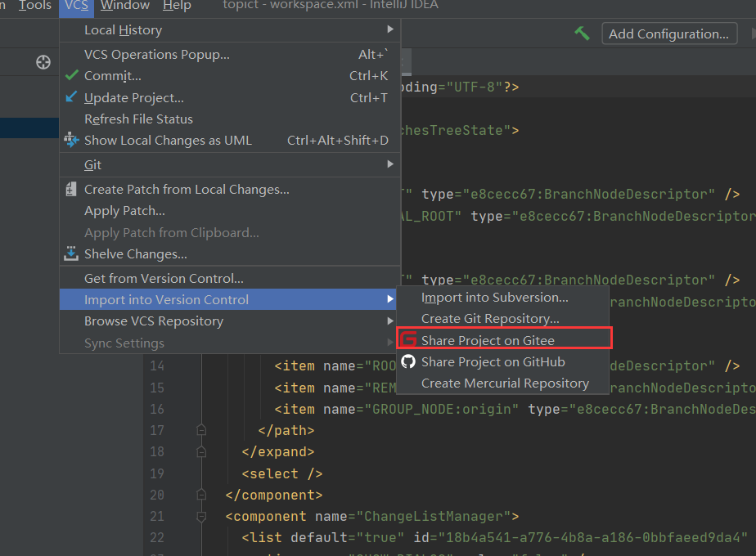This screenshot has width=756, height=556.
Task: Select Refresh File Status
Action: pyautogui.click(x=230, y=119)
